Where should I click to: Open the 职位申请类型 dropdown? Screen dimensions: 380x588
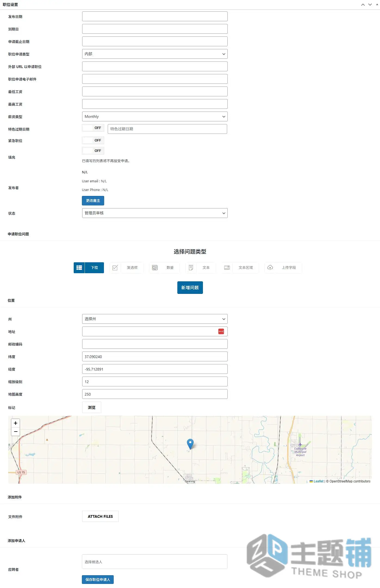pos(155,54)
